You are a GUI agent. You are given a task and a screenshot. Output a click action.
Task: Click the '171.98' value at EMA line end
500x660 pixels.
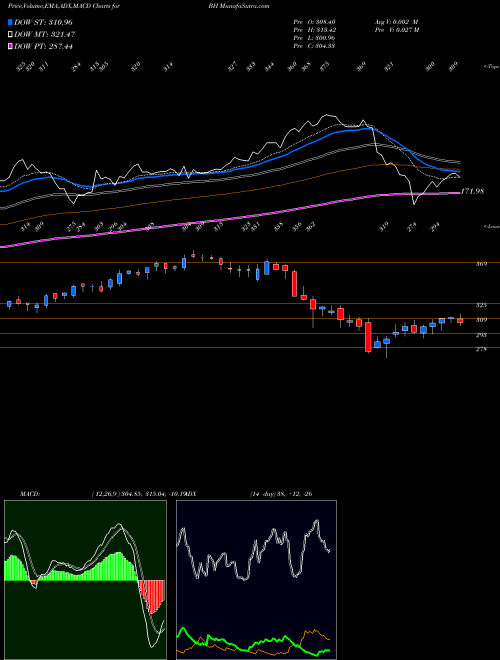473,191
